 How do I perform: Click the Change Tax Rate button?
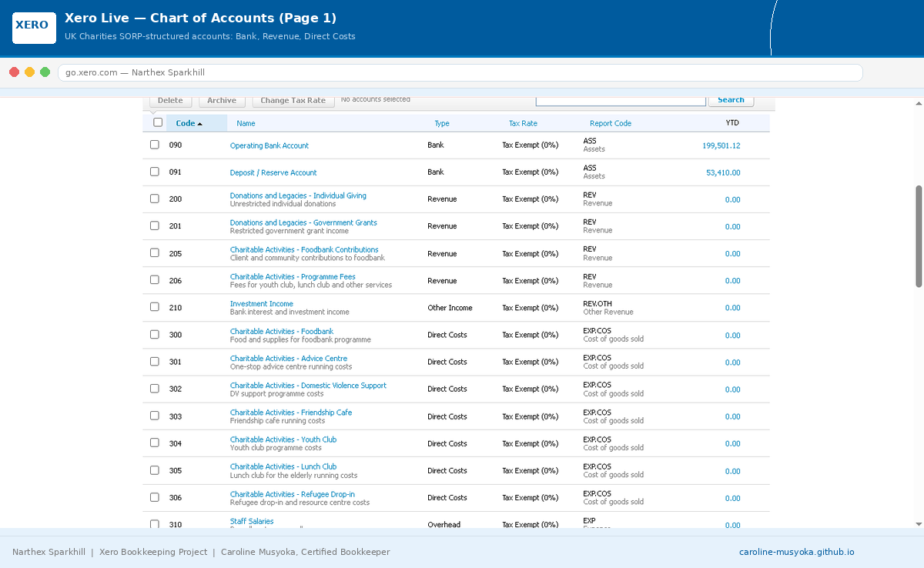(x=293, y=100)
